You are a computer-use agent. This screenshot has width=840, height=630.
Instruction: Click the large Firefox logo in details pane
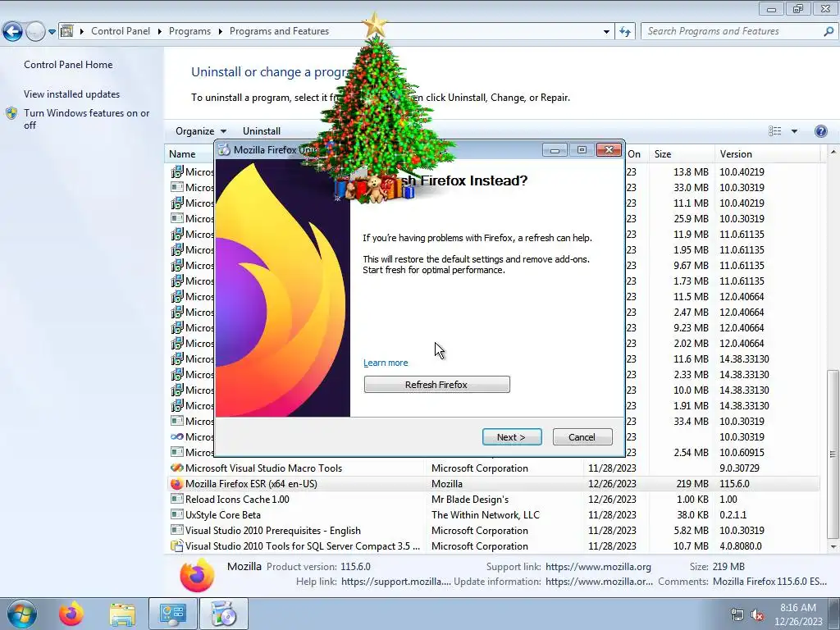(x=197, y=575)
